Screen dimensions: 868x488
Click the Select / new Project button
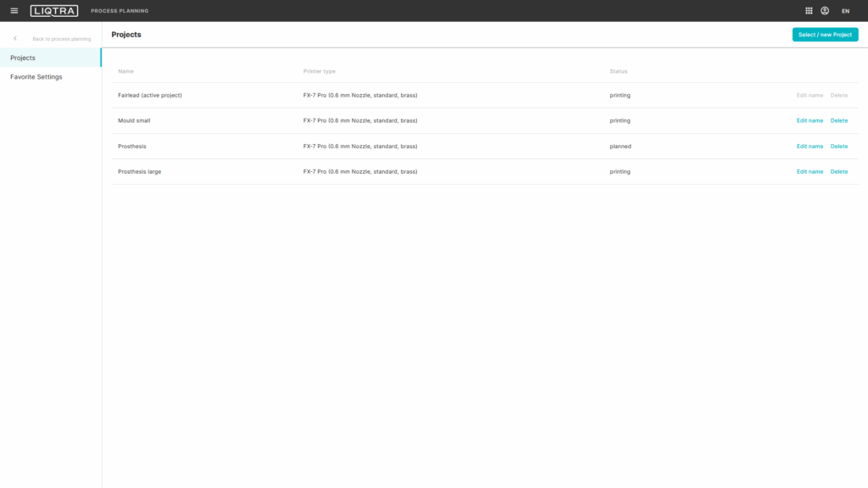(x=825, y=35)
